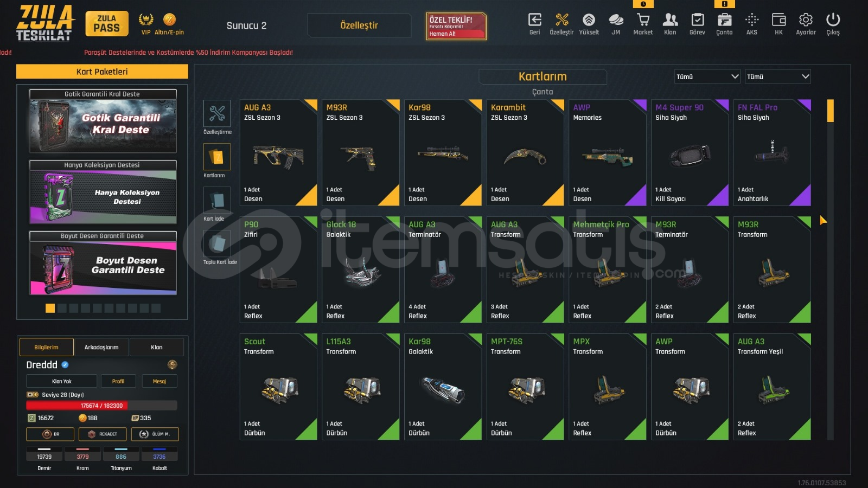Screen dimensions: 868x488
Task: Click the Toplu Kart İade icon
Action: (x=217, y=243)
